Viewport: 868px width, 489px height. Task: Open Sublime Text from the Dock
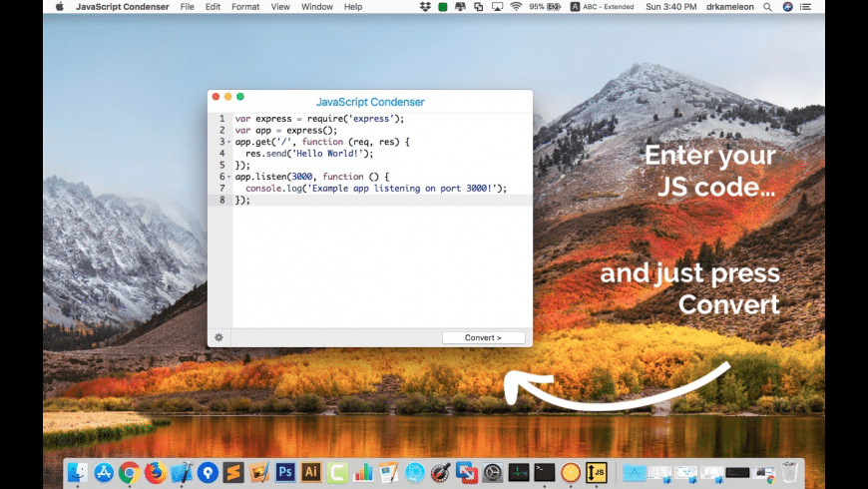click(233, 472)
